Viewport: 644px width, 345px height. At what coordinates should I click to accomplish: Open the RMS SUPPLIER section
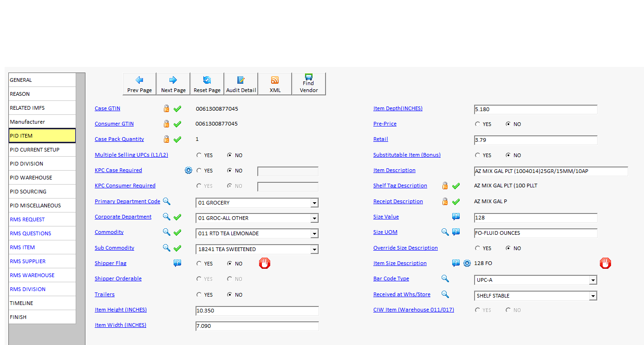(x=42, y=261)
